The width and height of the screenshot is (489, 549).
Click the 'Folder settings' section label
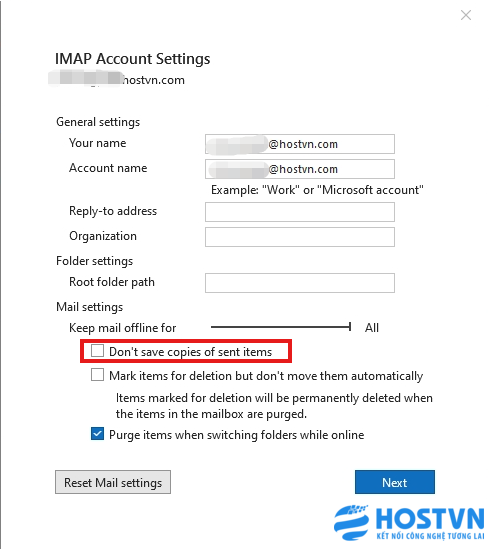[x=95, y=261]
